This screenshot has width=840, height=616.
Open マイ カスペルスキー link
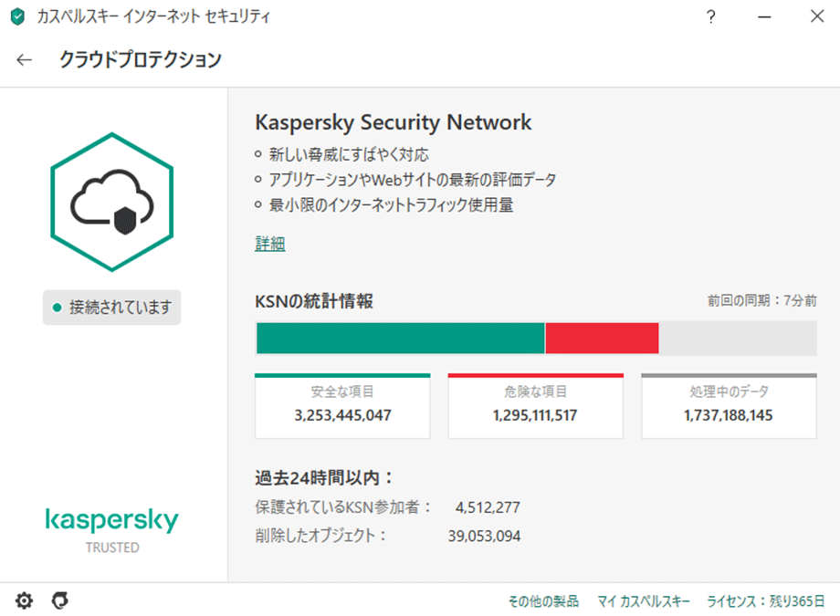click(x=644, y=601)
